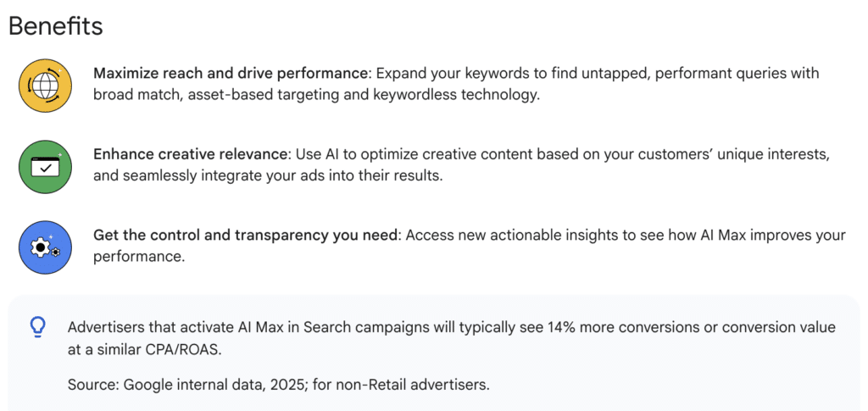The height and width of the screenshot is (411, 868).
Task: Click the blue gears control icon
Action: point(46,247)
